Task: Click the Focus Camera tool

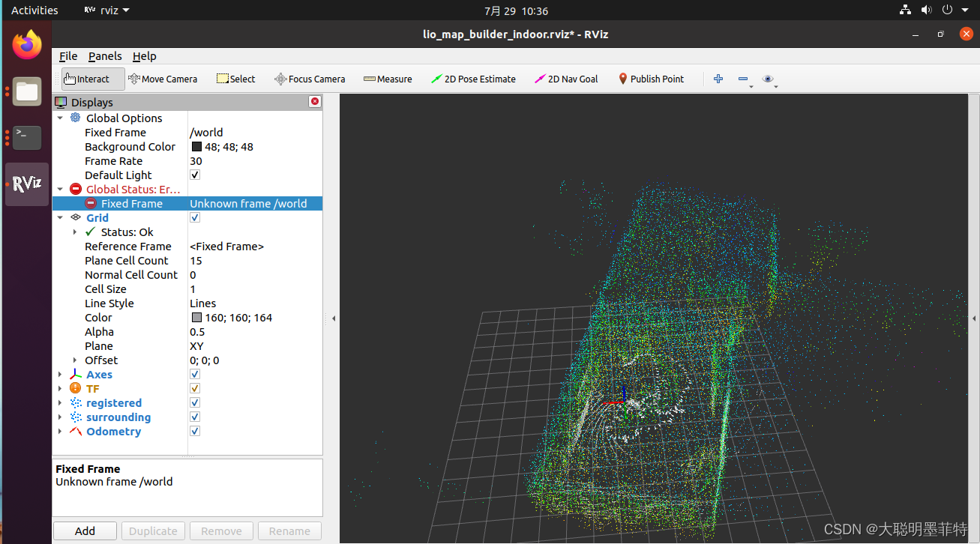Action: pyautogui.click(x=310, y=78)
